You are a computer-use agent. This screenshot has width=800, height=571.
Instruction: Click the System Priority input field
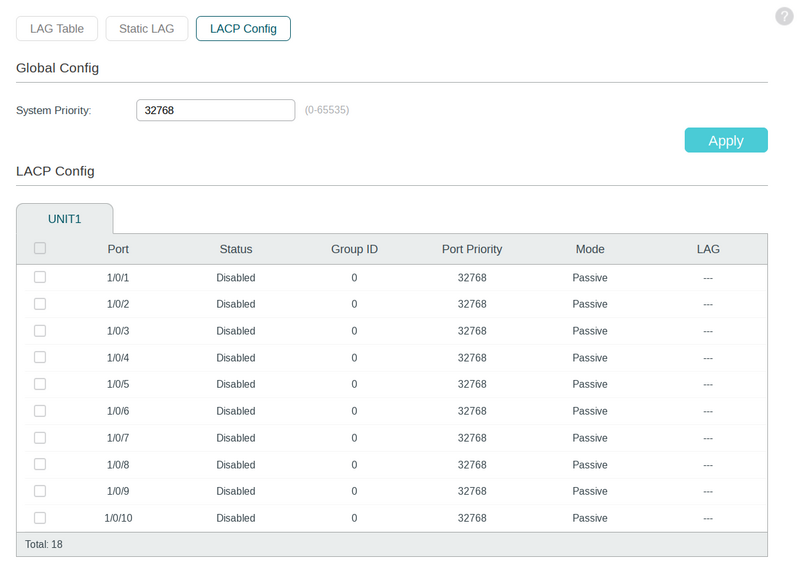pos(215,110)
